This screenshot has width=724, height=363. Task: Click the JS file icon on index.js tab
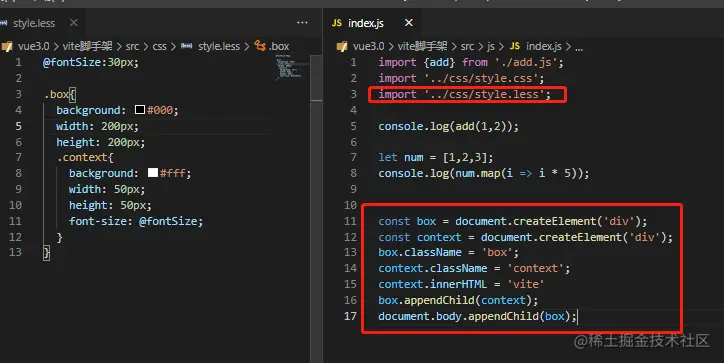pyautogui.click(x=337, y=23)
